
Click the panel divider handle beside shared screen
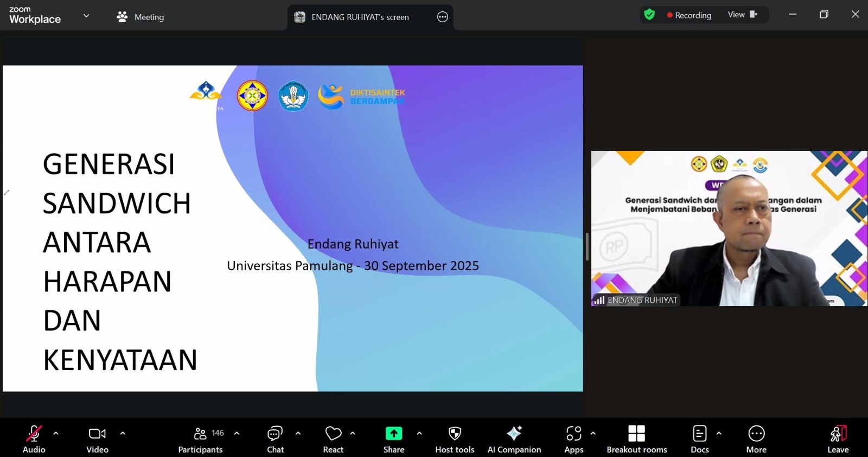pos(586,246)
